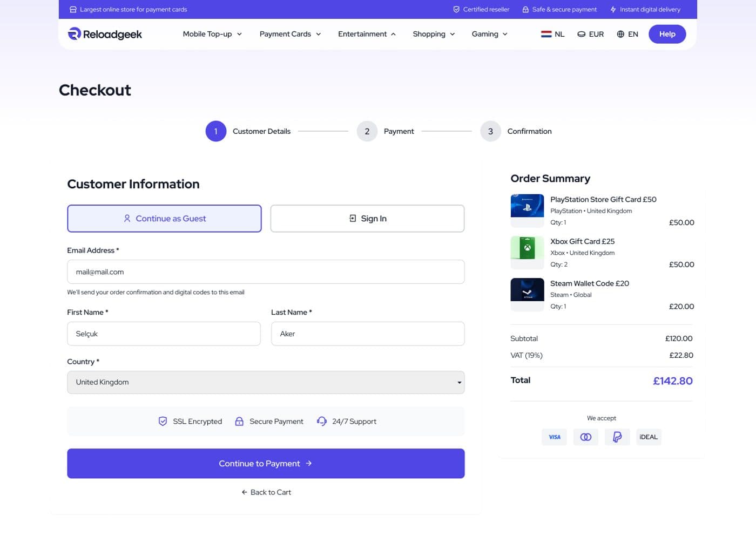Click the Secure Payment padlock icon
Image resolution: width=756 pixels, height=543 pixels.
coord(239,422)
